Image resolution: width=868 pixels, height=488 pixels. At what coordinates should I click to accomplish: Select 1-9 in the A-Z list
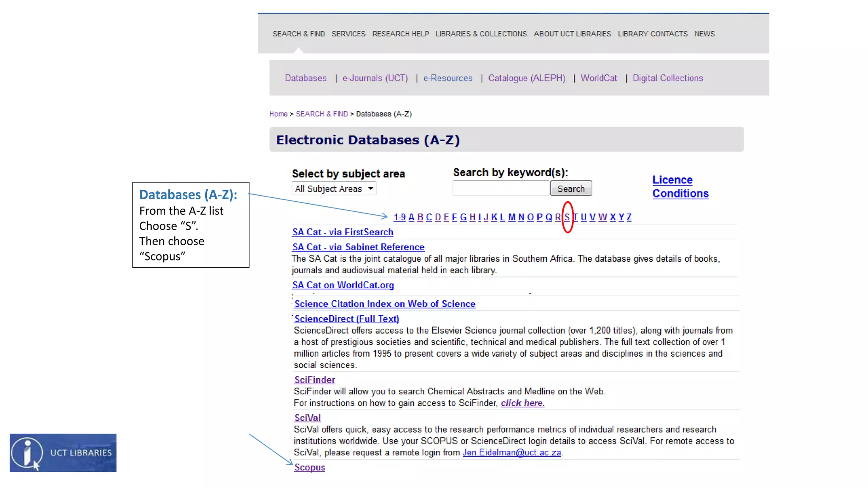click(399, 217)
